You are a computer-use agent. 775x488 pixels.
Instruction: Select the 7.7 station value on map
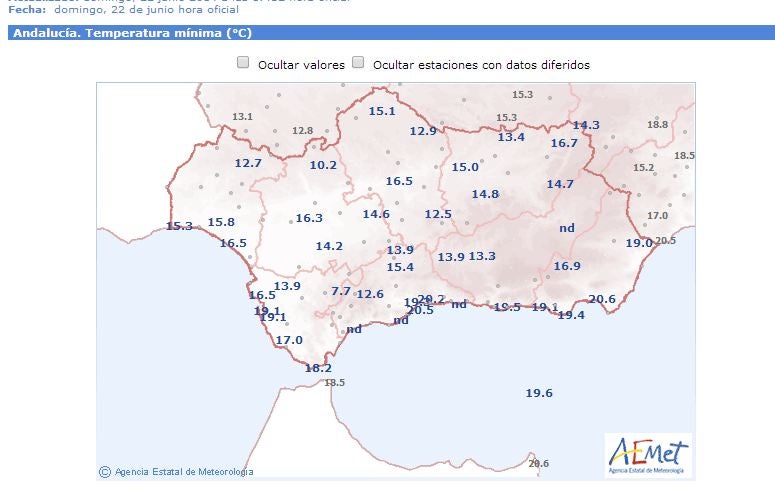click(x=341, y=291)
